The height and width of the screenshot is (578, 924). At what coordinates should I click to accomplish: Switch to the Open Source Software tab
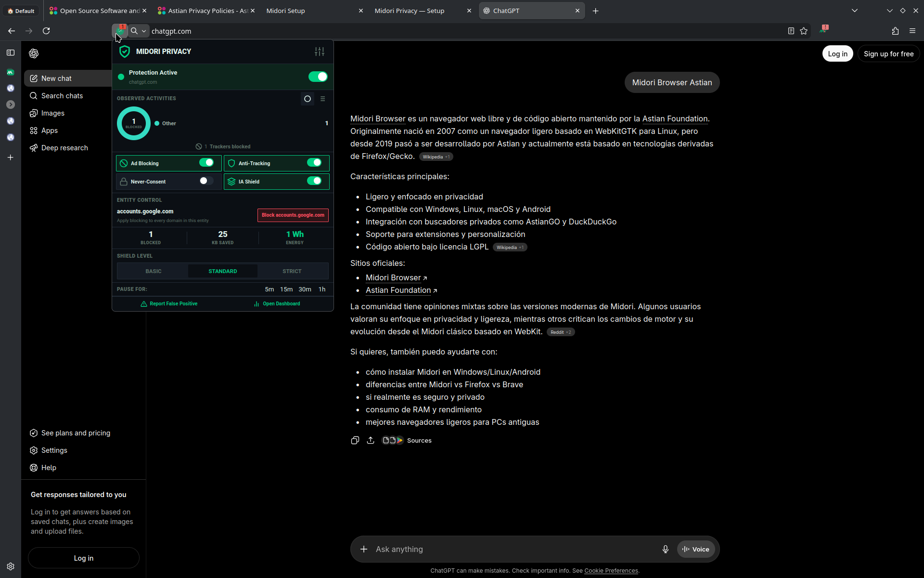click(x=98, y=11)
